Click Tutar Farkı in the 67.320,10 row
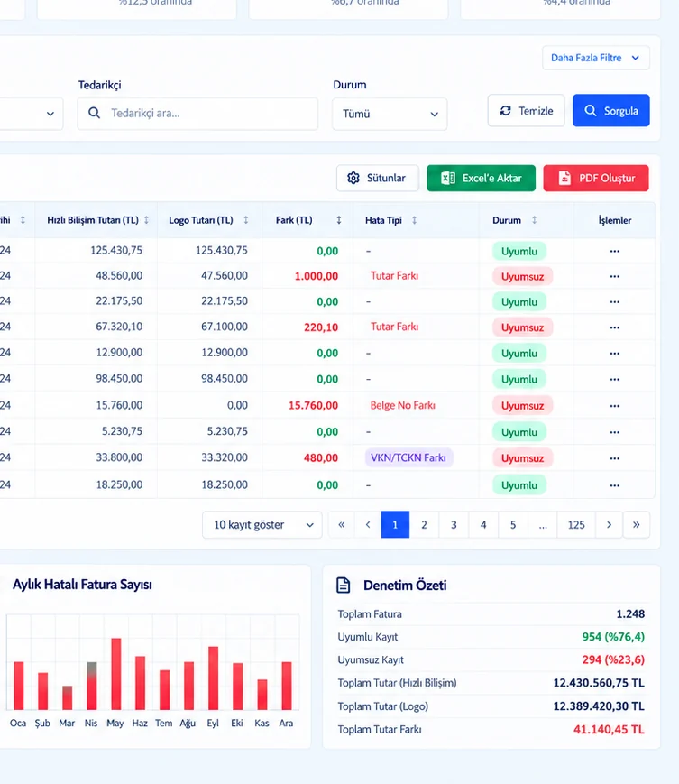Image resolution: width=679 pixels, height=784 pixels. tap(394, 327)
